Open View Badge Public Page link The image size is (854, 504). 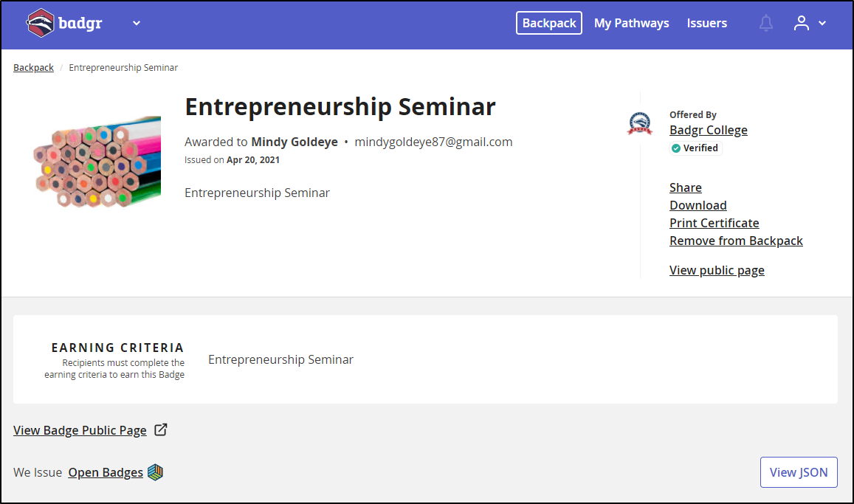tap(80, 430)
